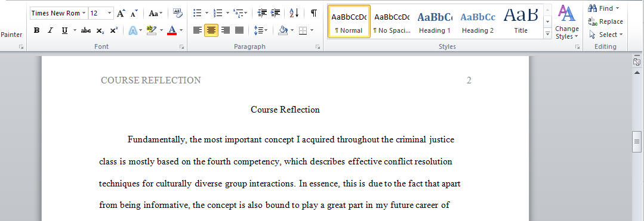Toggle Bold formatting
The image size is (644, 221).
pos(36,30)
